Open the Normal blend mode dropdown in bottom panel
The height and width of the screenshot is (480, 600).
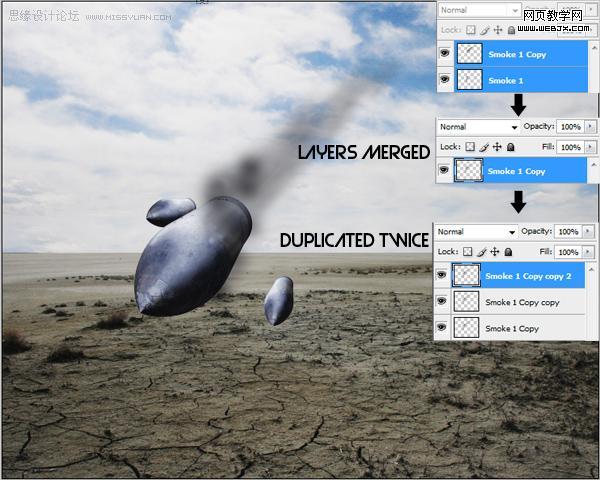pyautogui.click(x=476, y=232)
